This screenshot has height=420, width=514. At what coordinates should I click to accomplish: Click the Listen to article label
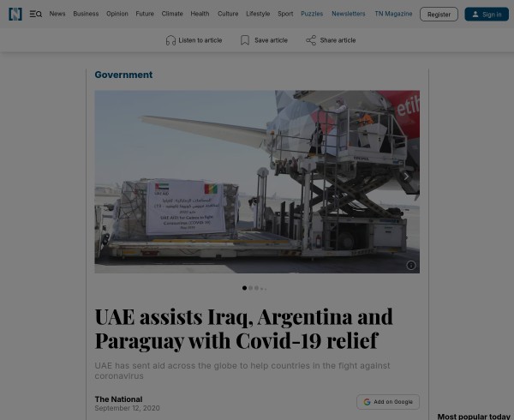coord(200,40)
